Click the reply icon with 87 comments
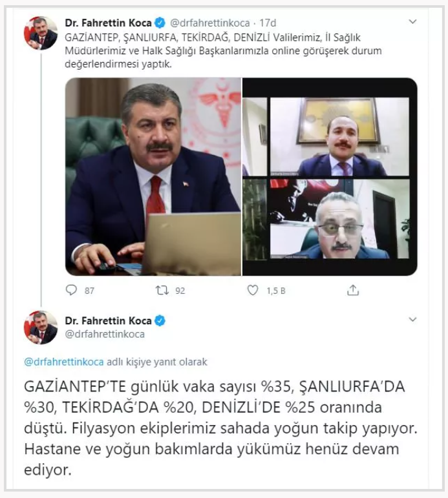The image size is (448, 498). (71, 290)
